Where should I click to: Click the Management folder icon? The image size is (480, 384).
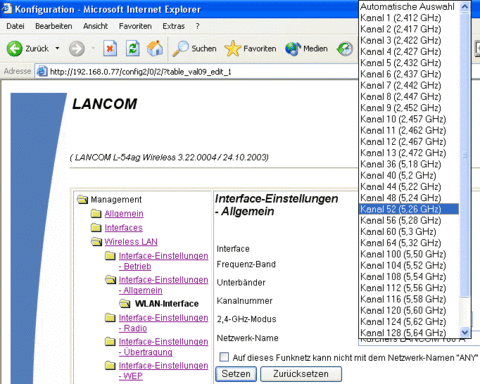coord(82,199)
